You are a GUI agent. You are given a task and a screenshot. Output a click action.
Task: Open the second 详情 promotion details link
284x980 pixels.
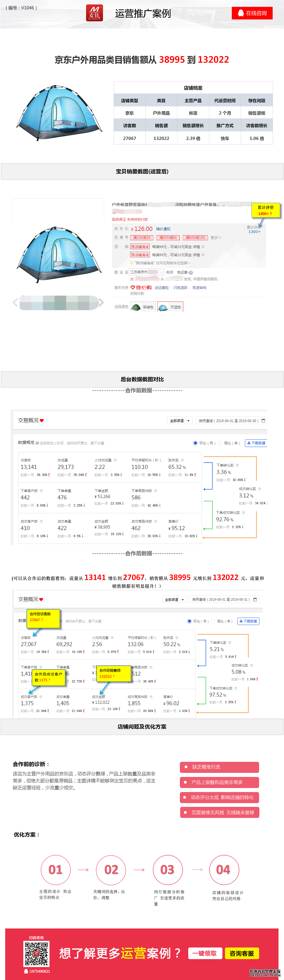click(x=198, y=255)
